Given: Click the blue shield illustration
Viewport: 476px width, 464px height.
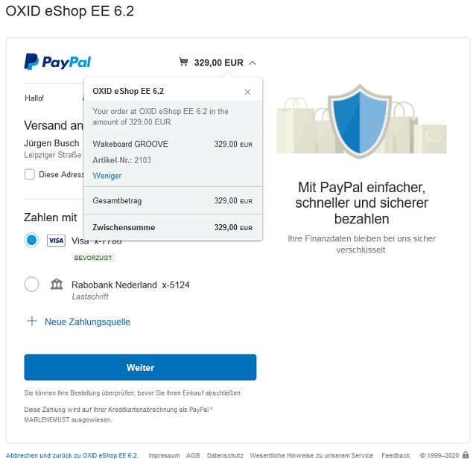Looking at the screenshot, I should tap(360, 121).
